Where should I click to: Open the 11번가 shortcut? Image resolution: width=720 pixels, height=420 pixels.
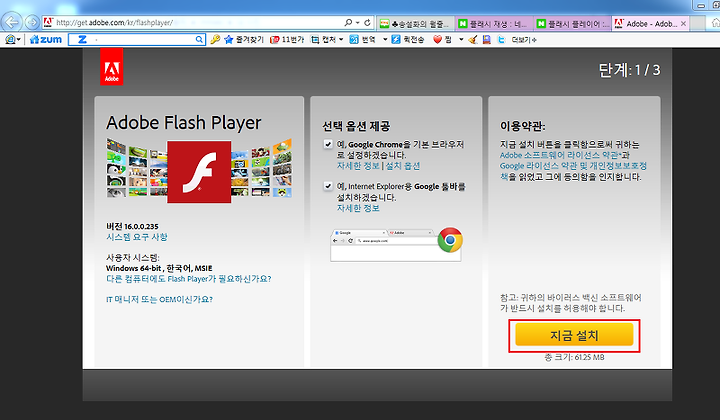coord(287,40)
